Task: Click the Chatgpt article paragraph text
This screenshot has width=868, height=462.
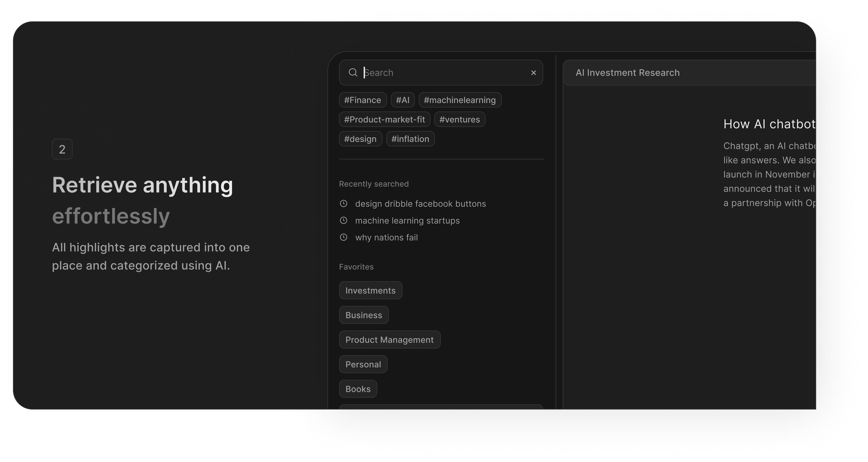Action: pyautogui.click(x=770, y=174)
